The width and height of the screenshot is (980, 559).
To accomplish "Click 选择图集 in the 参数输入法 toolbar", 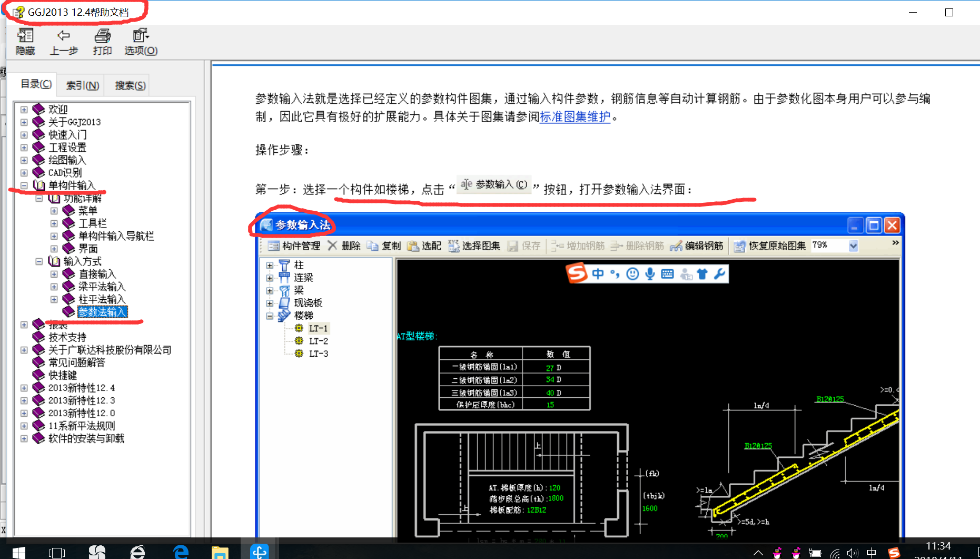I will (474, 246).
